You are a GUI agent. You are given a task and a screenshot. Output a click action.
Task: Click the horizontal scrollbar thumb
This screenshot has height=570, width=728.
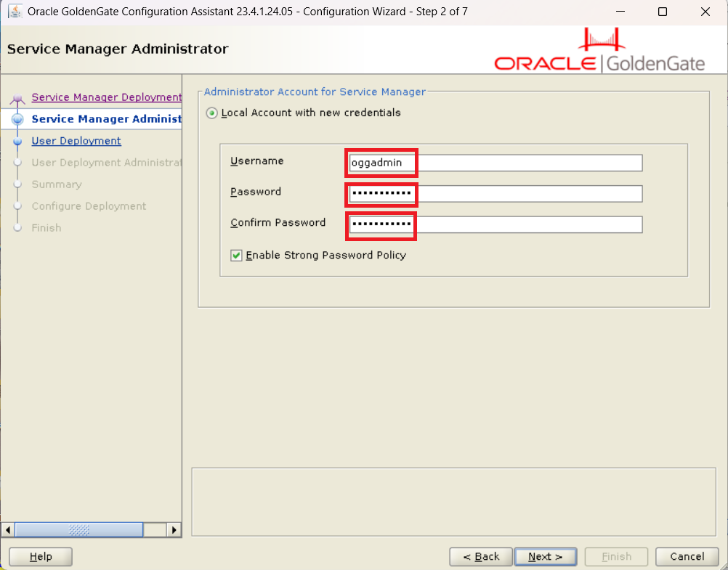tap(78, 530)
